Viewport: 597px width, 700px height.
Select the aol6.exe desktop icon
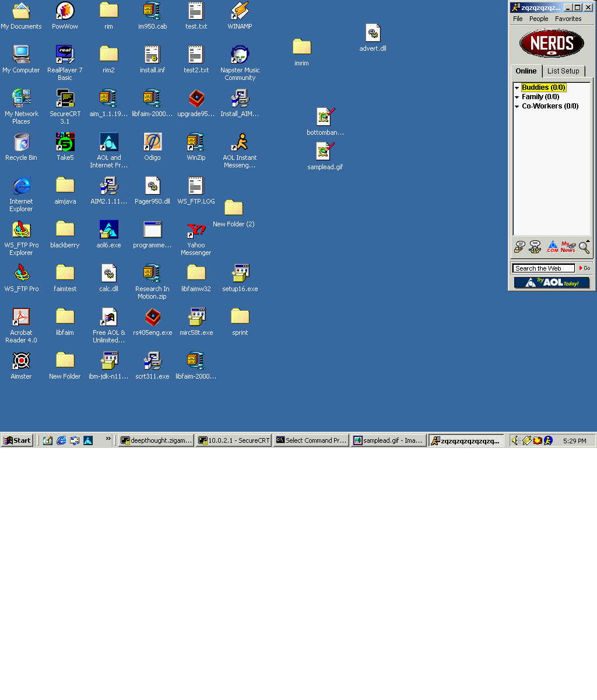tap(108, 235)
